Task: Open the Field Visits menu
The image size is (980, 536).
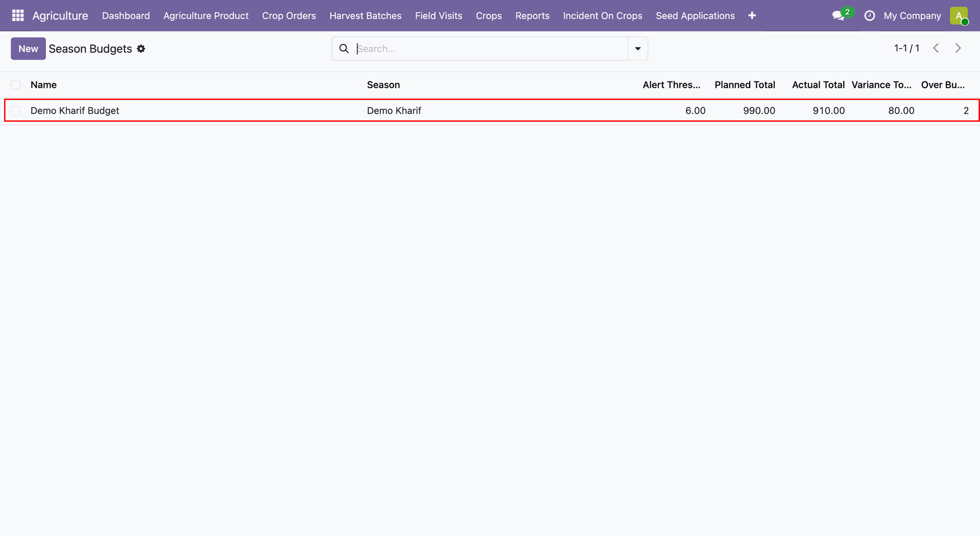Action: [x=438, y=16]
